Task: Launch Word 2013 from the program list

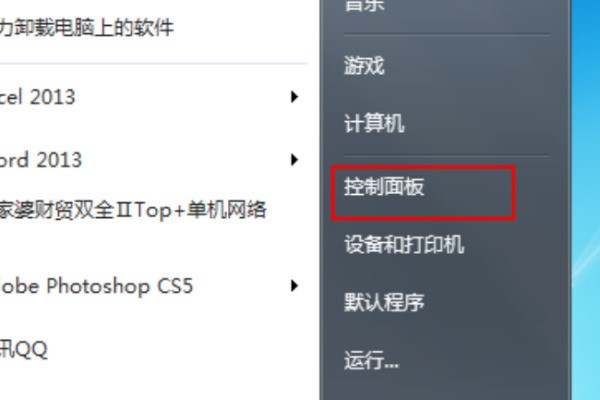Action: click(x=41, y=160)
